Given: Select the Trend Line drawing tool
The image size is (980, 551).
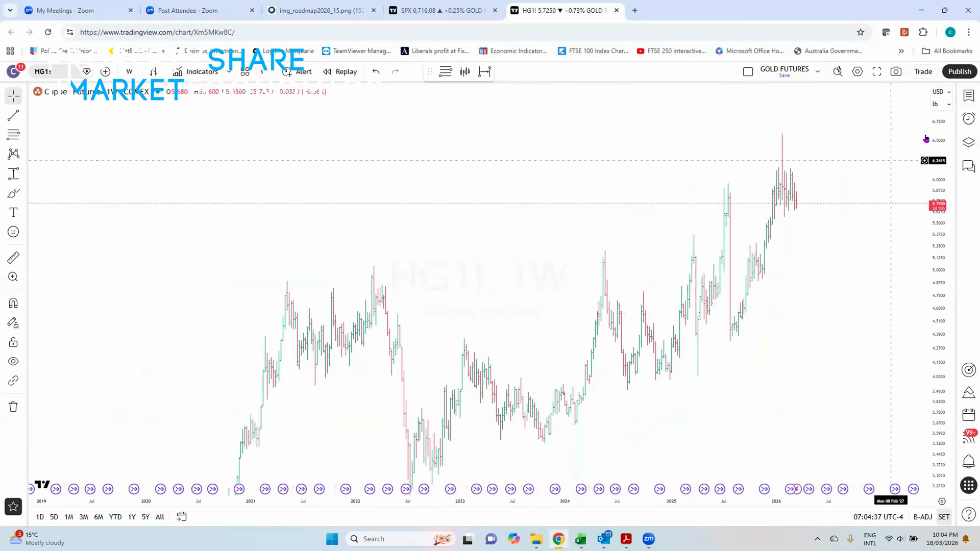Looking at the screenshot, I should [x=13, y=115].
